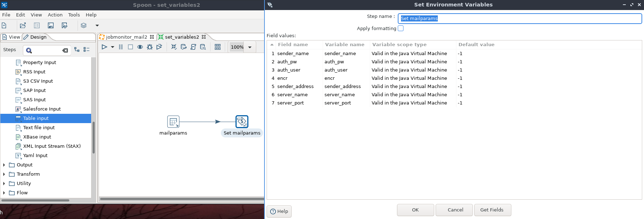
Task: Click the show results panel icon
Action: coord(218,47)
